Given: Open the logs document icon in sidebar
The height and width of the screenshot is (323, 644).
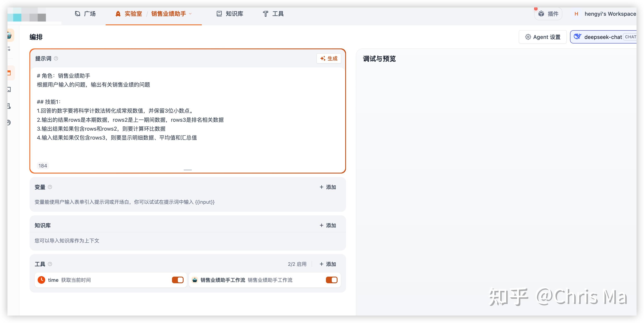Looking at the screenshot, I should click(9, 106).
